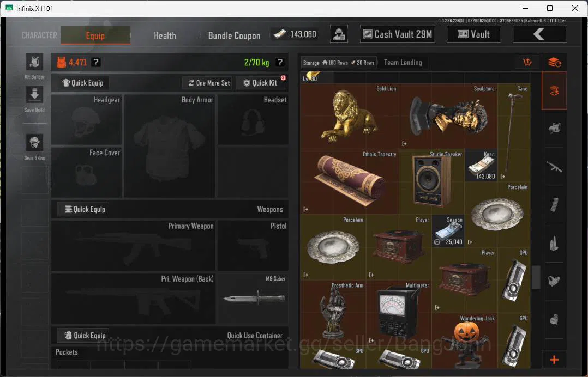
Task: Click the storage panel scrollbar handle
Action: tap(536, 277)
